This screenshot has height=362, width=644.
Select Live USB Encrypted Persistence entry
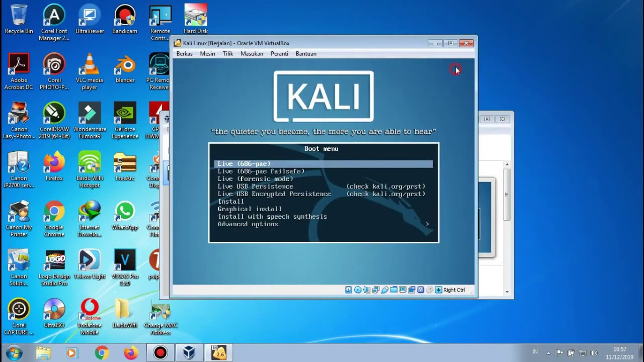tap(324, 194)
